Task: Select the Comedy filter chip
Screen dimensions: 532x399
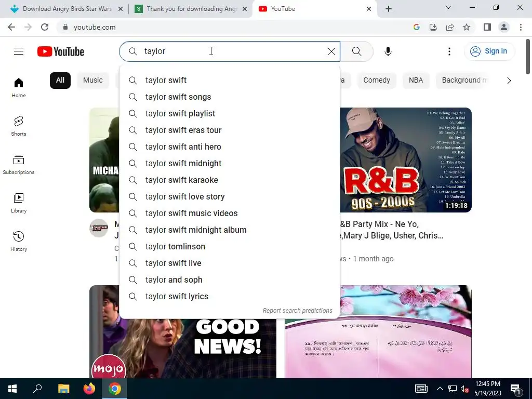Action: click(377, 81)
